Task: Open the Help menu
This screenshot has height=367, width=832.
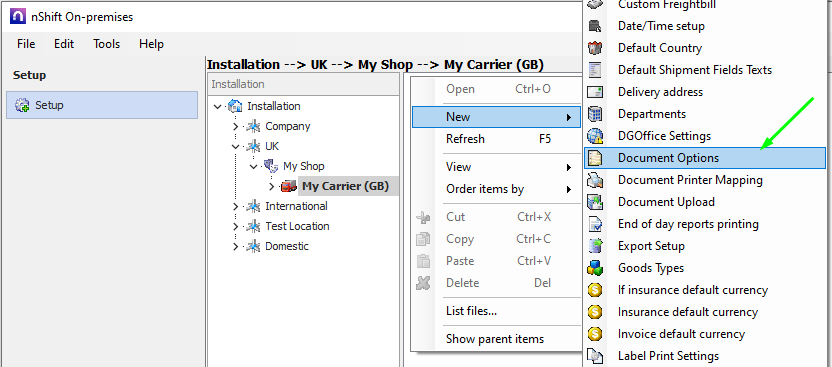Action: [151, 44]
